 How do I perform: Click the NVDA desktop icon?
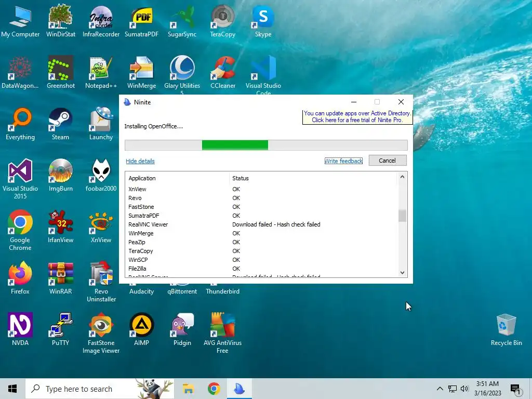point(20,330)
